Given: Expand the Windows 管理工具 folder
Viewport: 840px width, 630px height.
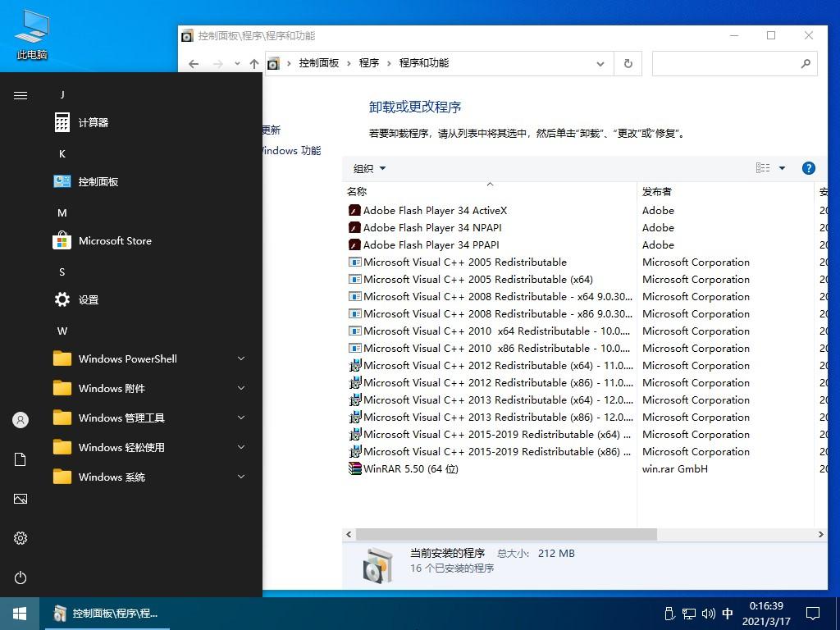Looking at the screenshot, I should click(x=149, y=418).
